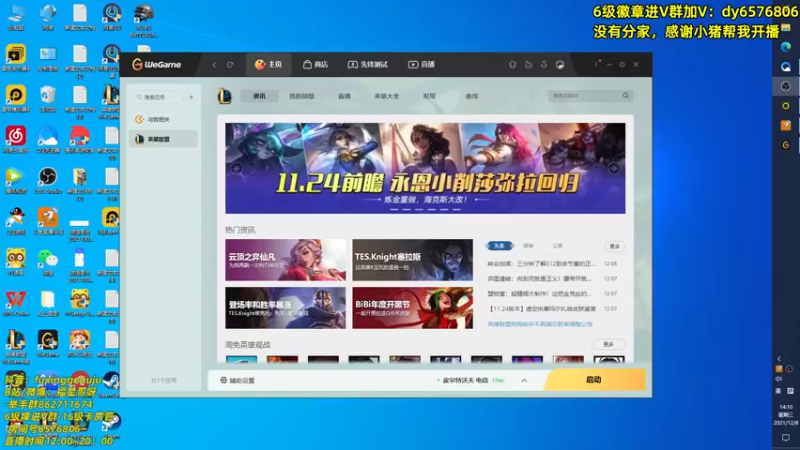800x450 pixels.
Task: Select the 头条 news filter
Action: point(499,246)
